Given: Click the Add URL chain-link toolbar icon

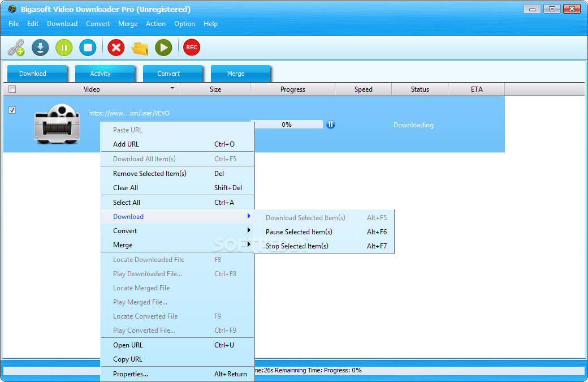Looking at the screenshot, I should point(16,48).
